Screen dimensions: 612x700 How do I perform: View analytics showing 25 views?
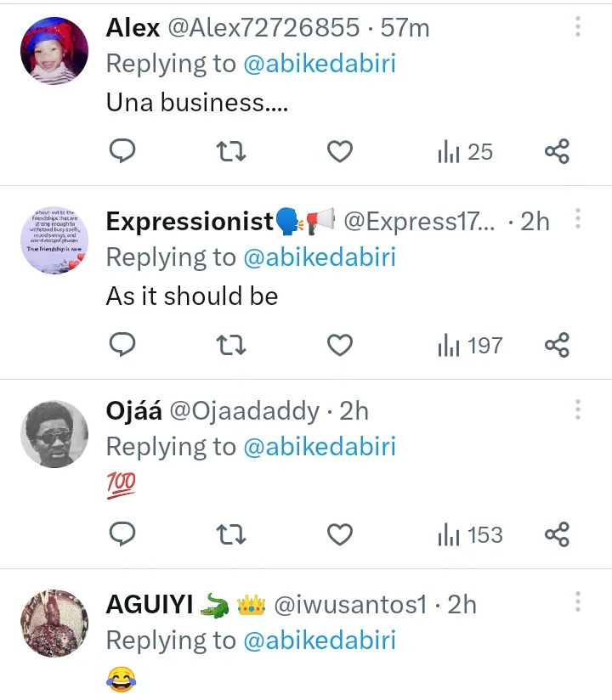[x=465, y=152]
